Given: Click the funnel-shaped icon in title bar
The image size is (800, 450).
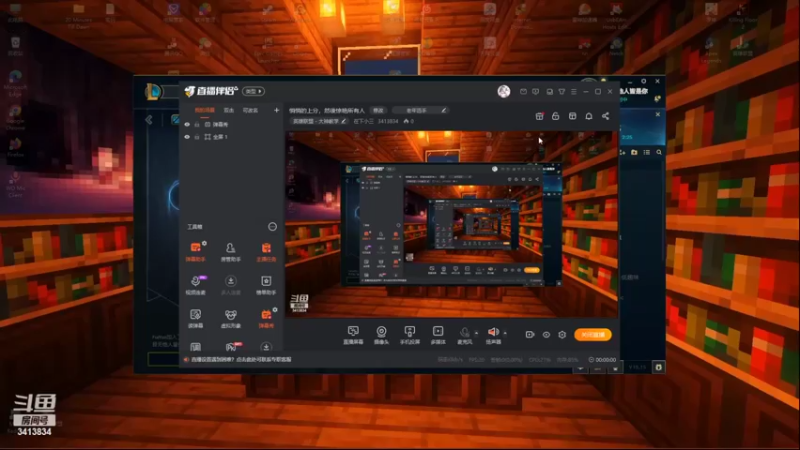Looking at the screenshot, I should [562, 91].
